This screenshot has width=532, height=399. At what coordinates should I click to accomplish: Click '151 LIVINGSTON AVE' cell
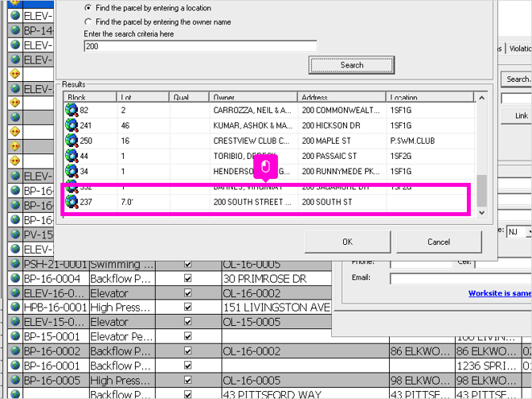(x=277, y=308)
